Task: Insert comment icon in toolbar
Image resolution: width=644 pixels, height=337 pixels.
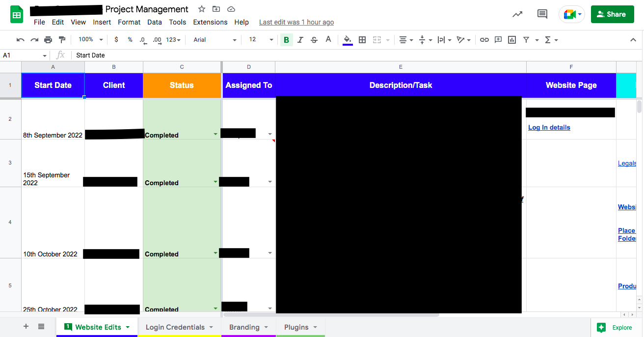Action: click(498, 40)
